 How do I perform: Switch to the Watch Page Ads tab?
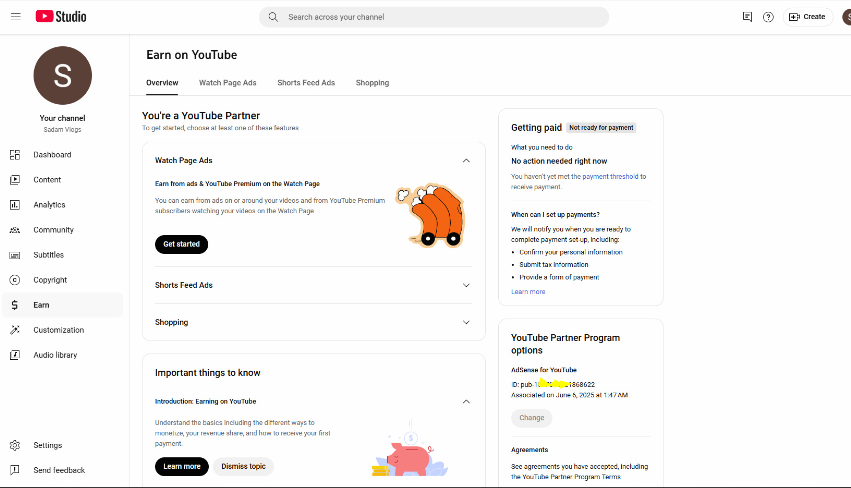tap(227, 83)
